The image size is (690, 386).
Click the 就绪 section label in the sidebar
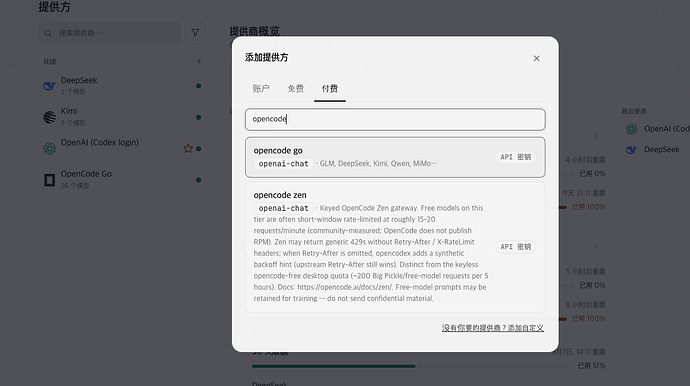(x=50, y=62)
